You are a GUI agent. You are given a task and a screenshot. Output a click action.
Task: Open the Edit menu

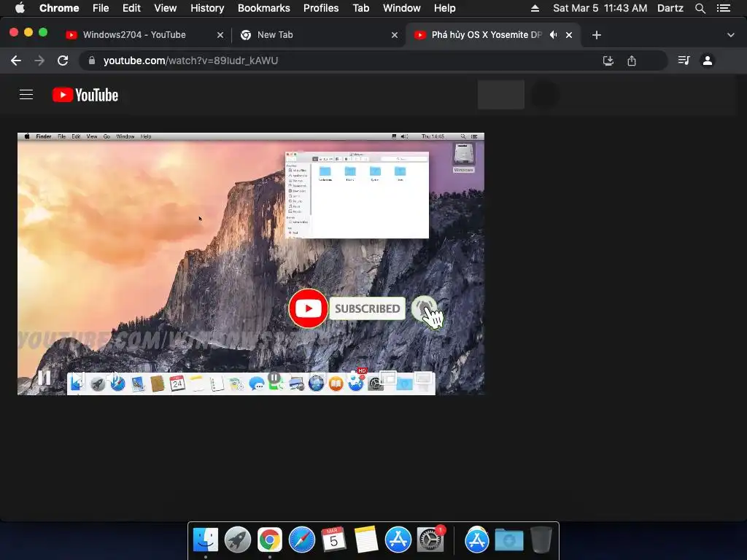pos(131,8)
